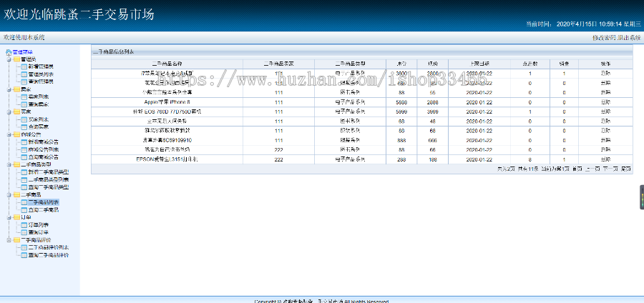
Task: Click the page icon beside 商城公告列表
Action: point(24,149)
